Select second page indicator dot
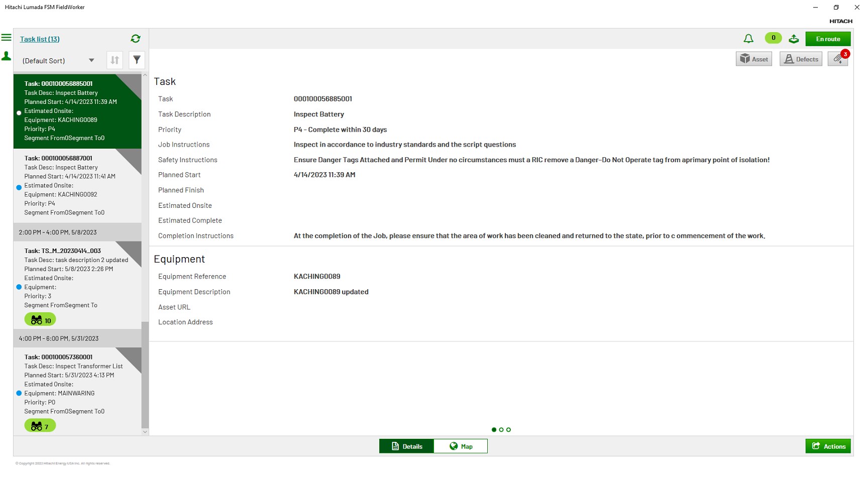 point(501,430)
